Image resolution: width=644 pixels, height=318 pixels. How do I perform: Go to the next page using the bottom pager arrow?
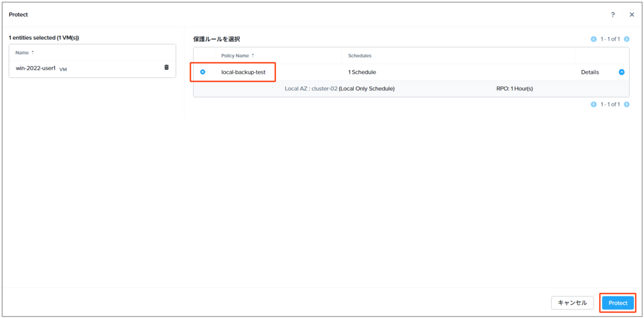627,105
